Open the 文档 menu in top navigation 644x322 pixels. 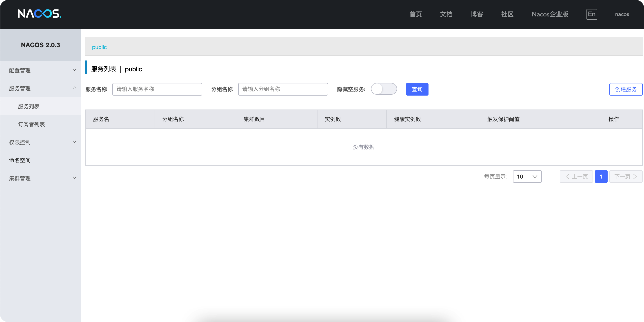pos(446,14)
